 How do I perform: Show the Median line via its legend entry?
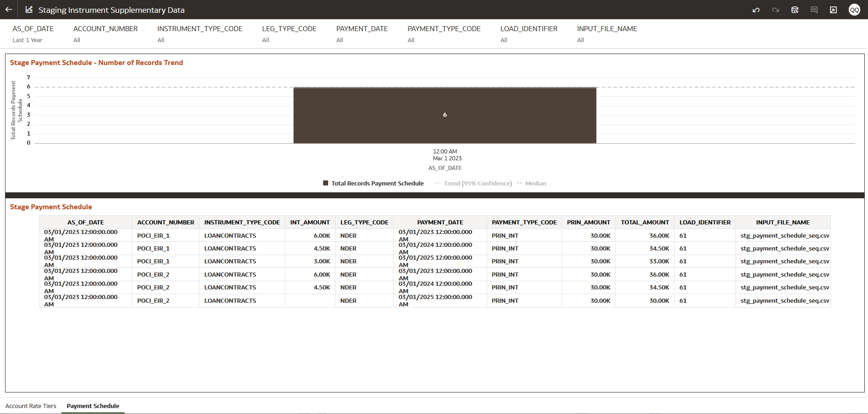(536, 183)
